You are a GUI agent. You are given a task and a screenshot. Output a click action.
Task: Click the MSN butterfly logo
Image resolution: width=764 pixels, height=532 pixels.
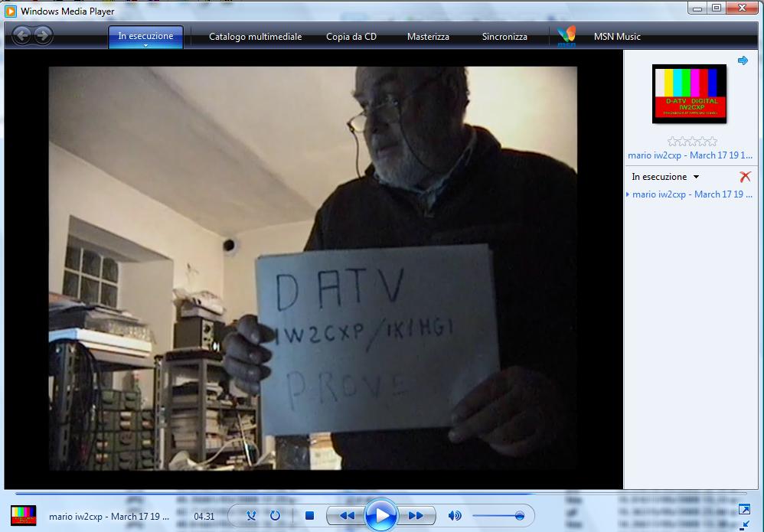[566, 37]
